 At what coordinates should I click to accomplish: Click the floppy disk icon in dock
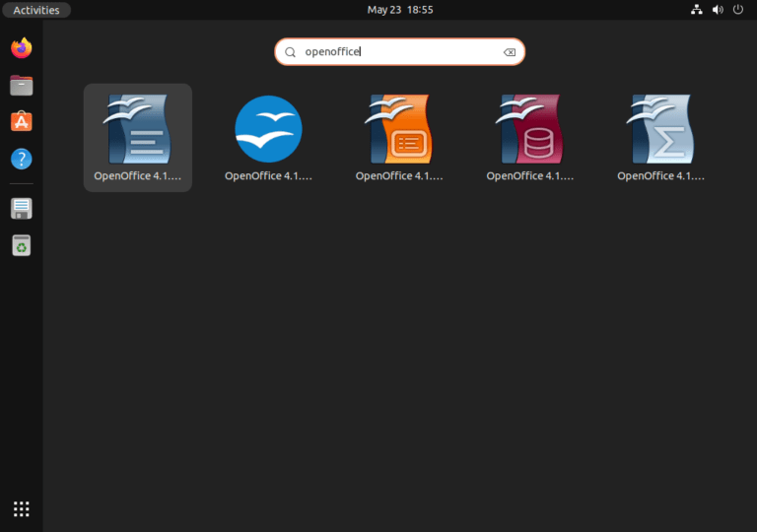pos(22,208)
